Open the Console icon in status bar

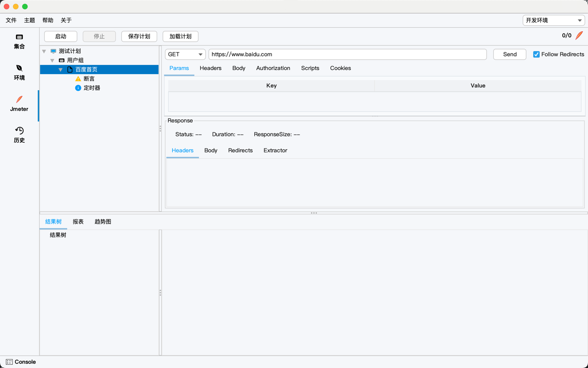point(9,362)
